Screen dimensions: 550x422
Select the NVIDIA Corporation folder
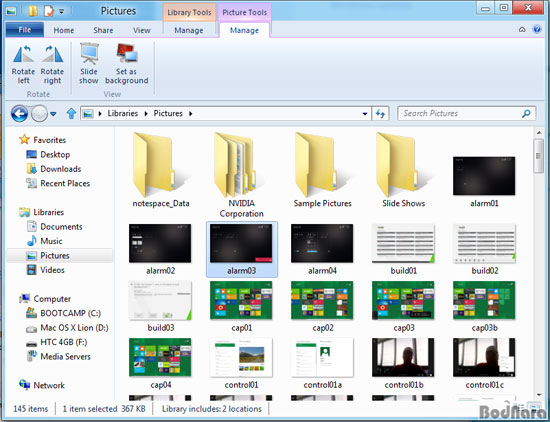tap(241, 175)
